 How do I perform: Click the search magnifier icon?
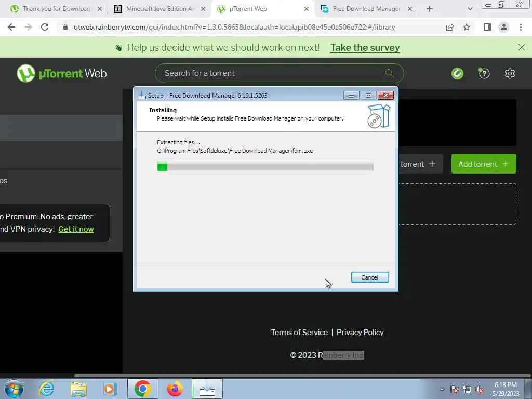click(x=390, y=73)
